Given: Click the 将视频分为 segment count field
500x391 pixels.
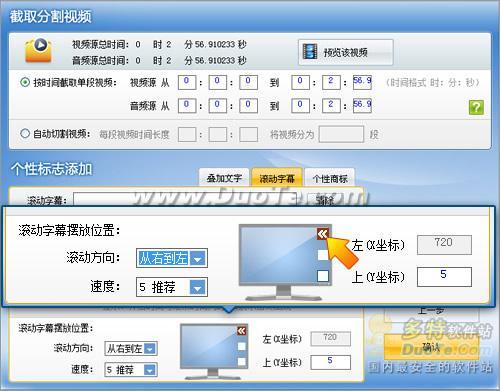Looking at the screenshot, I should click(x=341, y=134).
